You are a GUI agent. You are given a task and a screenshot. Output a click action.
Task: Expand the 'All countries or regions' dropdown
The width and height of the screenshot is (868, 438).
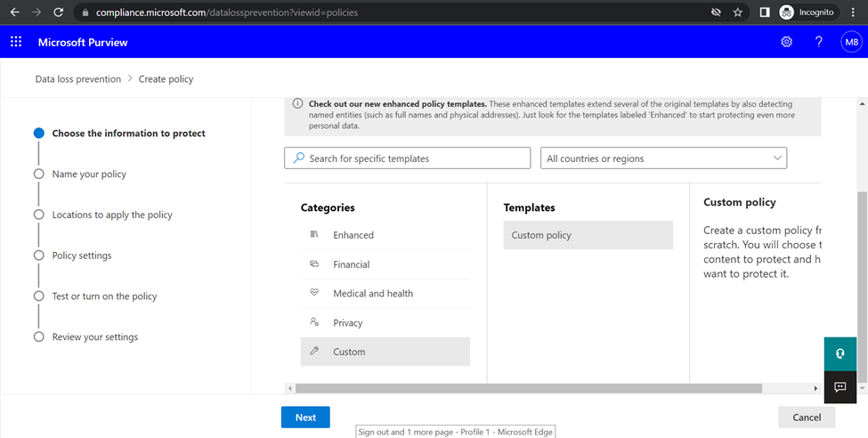coord(664,158)
